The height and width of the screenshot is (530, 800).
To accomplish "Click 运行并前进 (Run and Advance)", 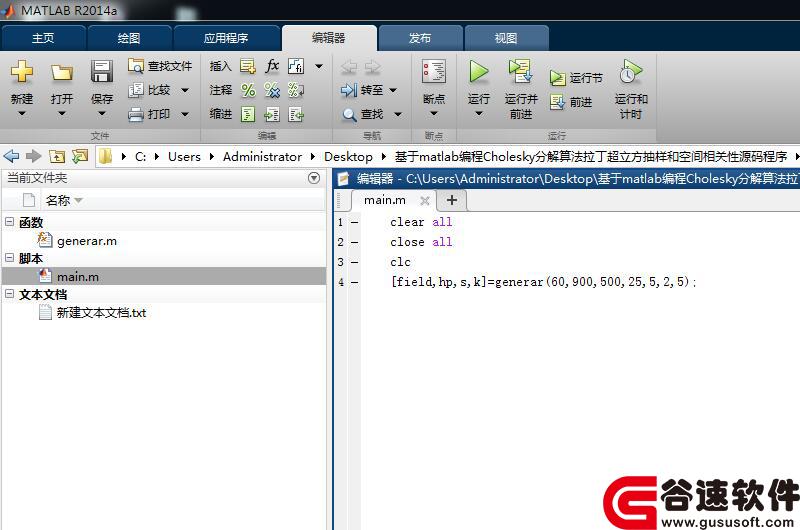I will (x=521, y=89).
